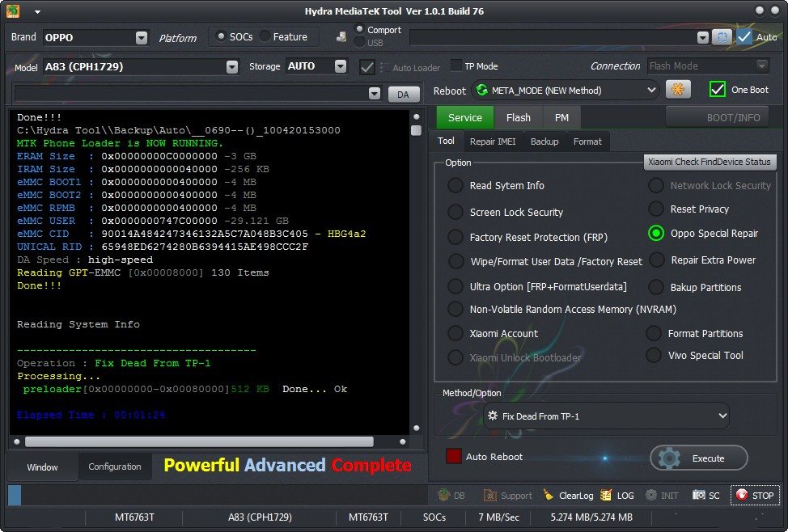
Task: Click the INIT gear icon
Action: (650, 496)
